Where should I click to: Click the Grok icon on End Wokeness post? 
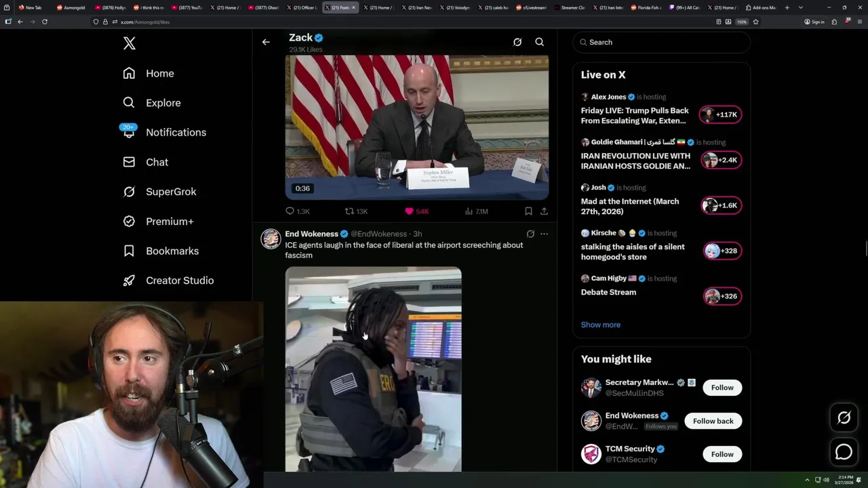530,234
